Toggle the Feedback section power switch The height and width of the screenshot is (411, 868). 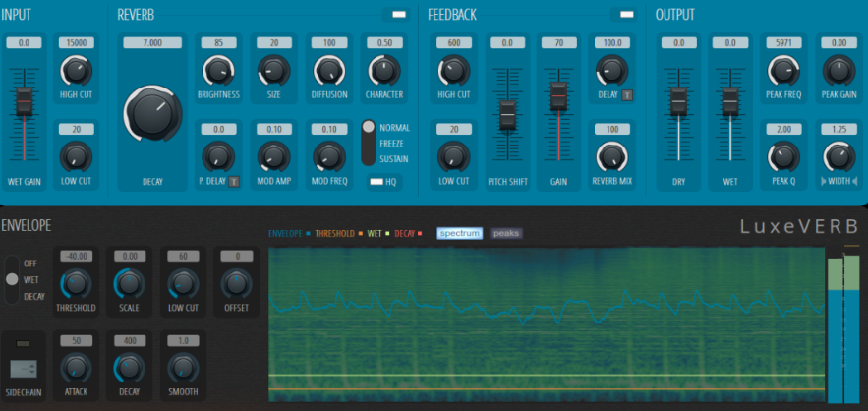[x=622, y=15]
